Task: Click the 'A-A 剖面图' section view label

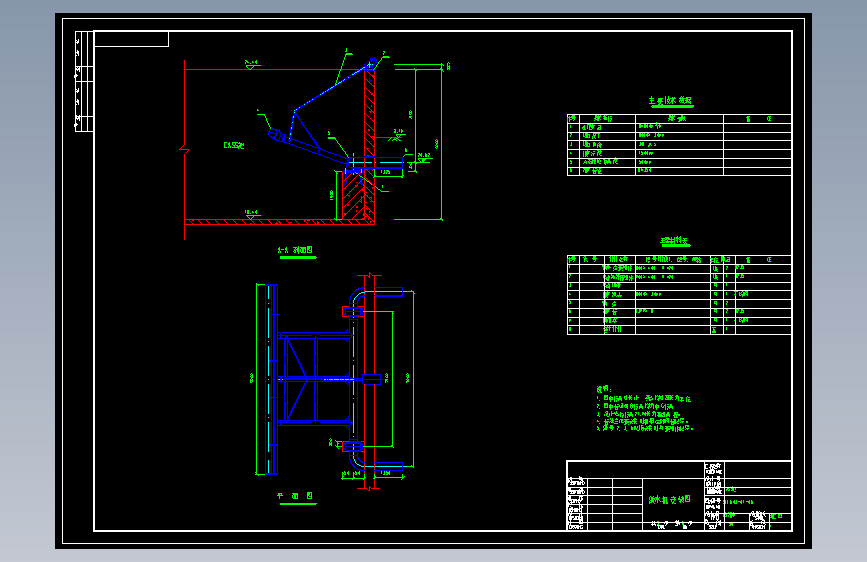Action: [295, 250]
